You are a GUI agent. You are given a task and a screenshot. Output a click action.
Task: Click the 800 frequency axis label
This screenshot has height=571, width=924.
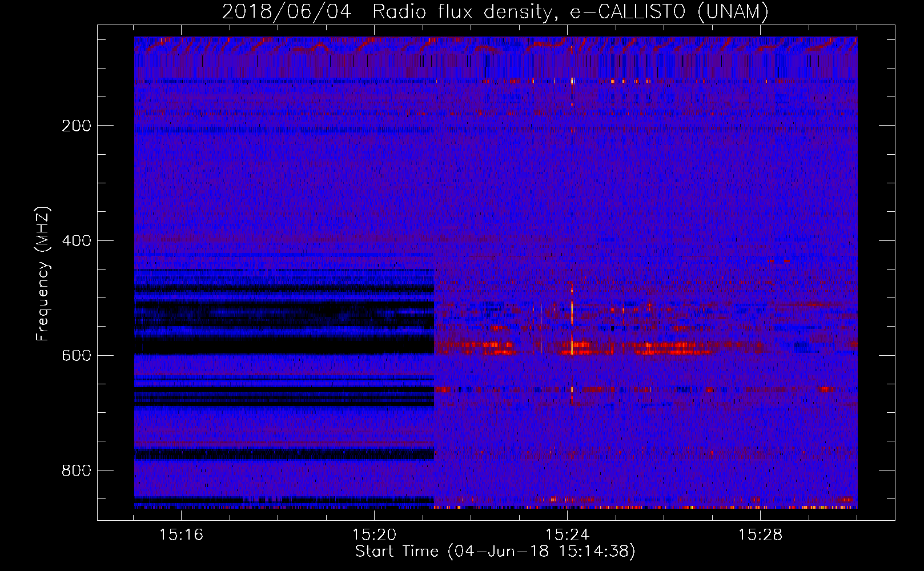77,470
